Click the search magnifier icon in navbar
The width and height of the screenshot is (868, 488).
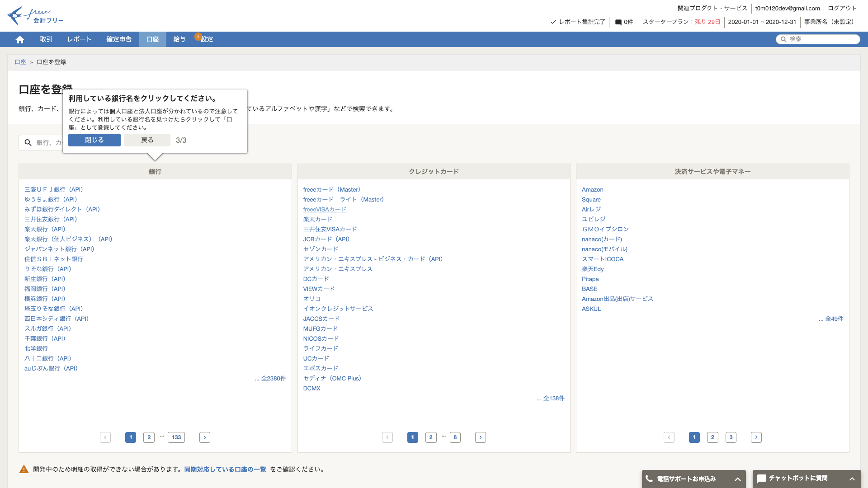tap(783, 39)
